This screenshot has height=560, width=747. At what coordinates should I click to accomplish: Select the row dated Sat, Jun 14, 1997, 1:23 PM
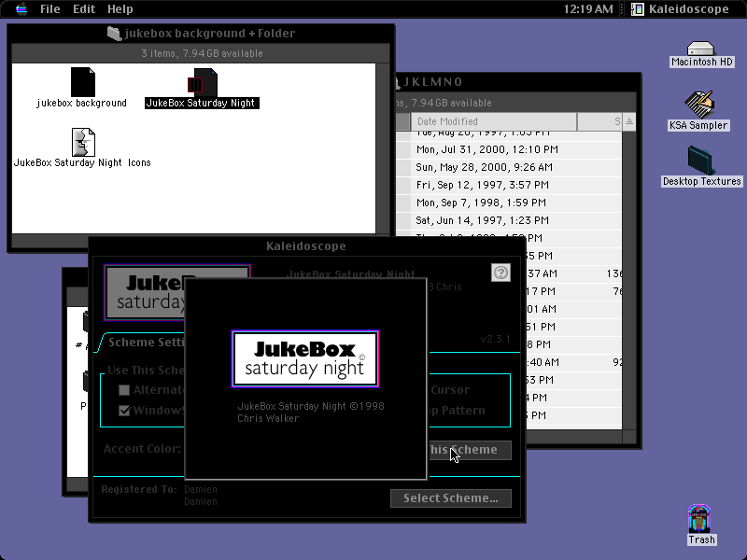pyautogui.click(x=509, y=220)
